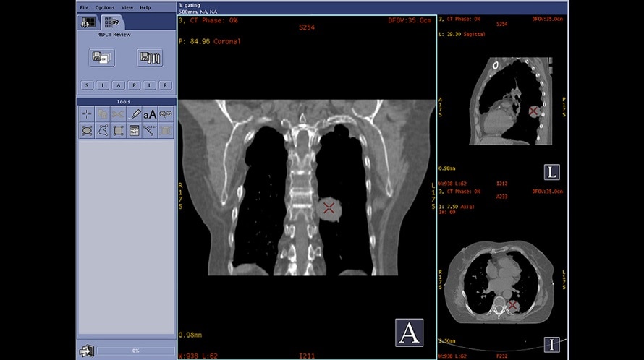Switch to the 4DCT Review eye tab

point(111,22)
